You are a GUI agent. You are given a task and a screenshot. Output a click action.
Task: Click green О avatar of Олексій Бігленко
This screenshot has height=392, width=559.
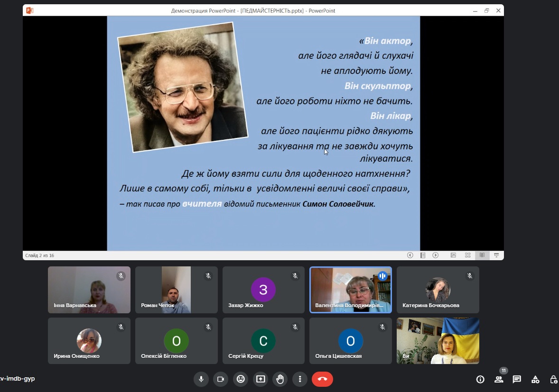[177, 341]
